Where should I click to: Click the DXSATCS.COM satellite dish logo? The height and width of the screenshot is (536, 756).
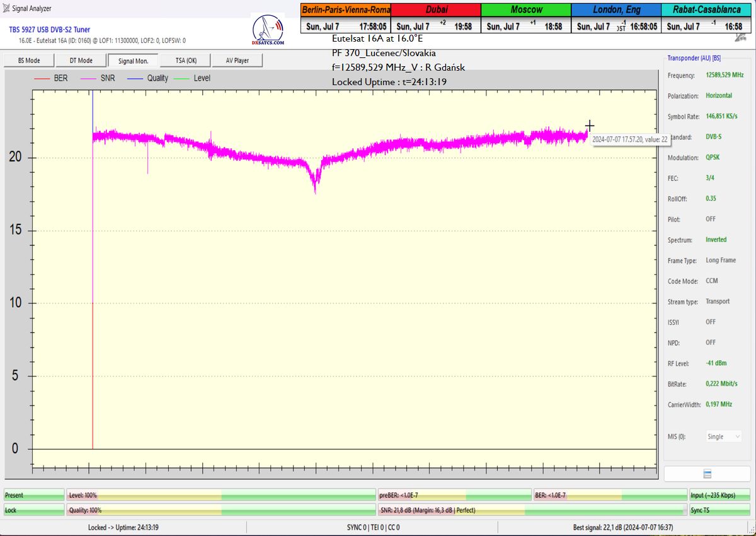[268, 30]
